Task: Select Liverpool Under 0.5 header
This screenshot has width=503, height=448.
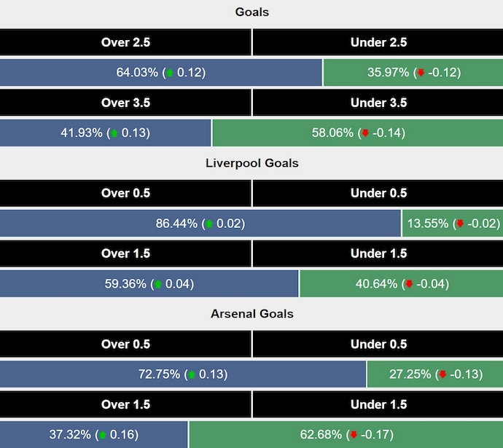Action: (x=378, y=193)
